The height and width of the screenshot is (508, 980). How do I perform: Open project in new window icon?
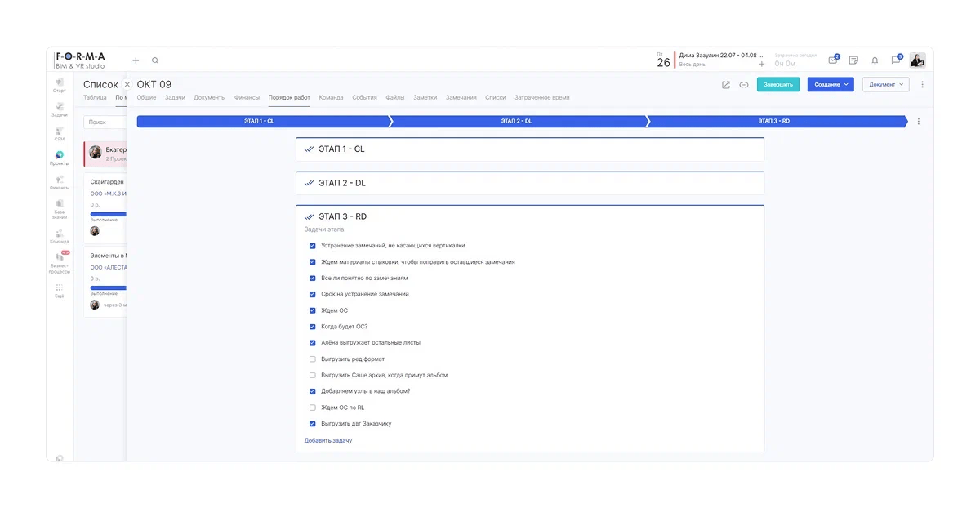(x=726, y=84)
